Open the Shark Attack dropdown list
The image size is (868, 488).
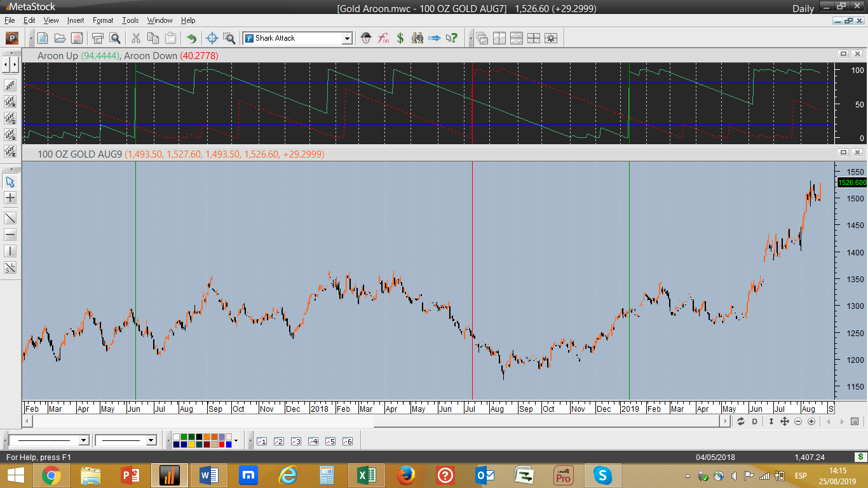347,38
